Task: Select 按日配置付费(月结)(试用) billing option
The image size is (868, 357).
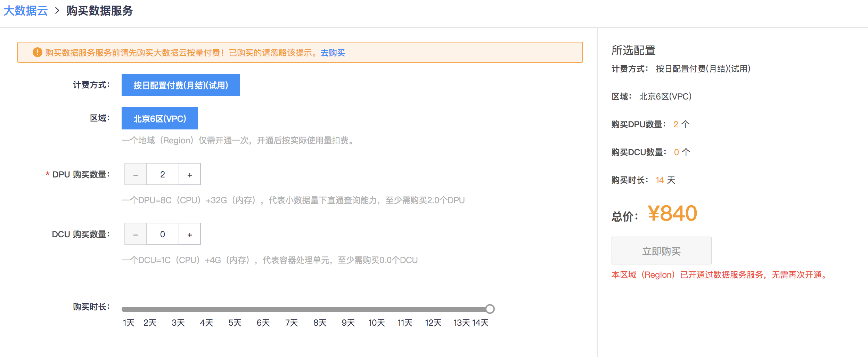Action: pyautogui.click(x=180, y=85)
